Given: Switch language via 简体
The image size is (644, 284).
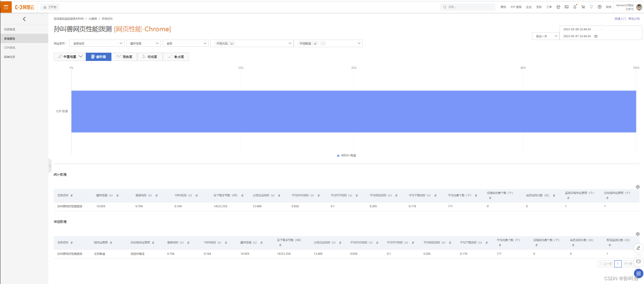Looking at the screenshot, I should [x=608, y=7].
